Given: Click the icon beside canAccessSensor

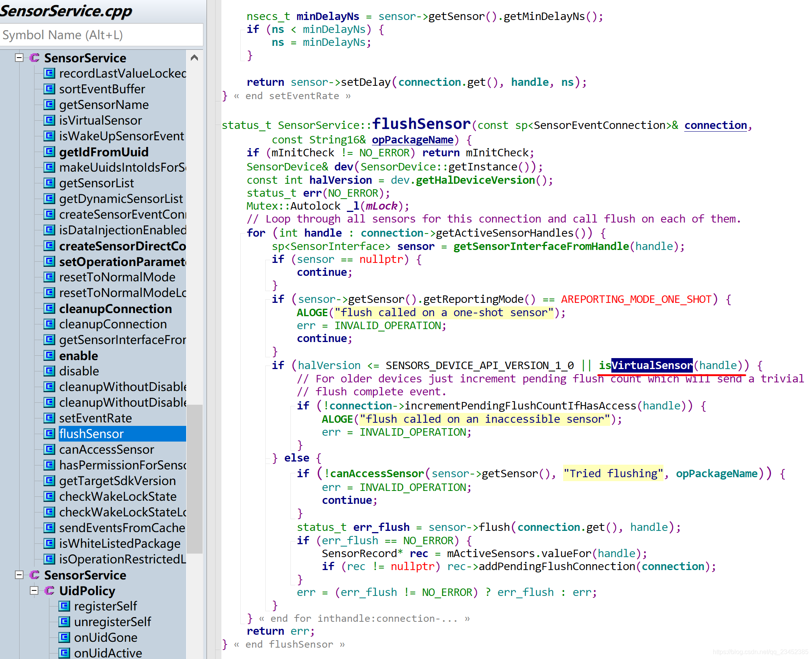Looking at the screenshot, I should click(x=49, y=449).
